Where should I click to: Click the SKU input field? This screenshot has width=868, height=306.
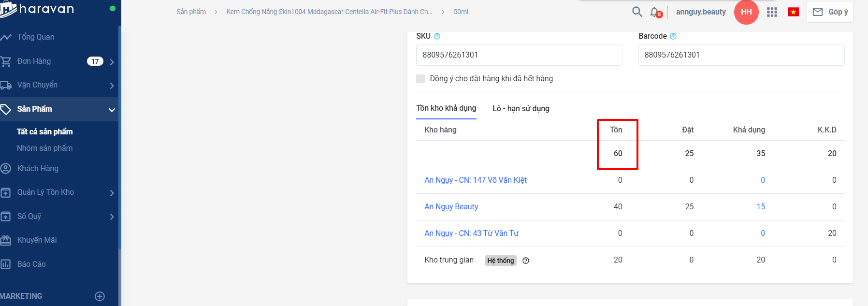click(519, 55)
